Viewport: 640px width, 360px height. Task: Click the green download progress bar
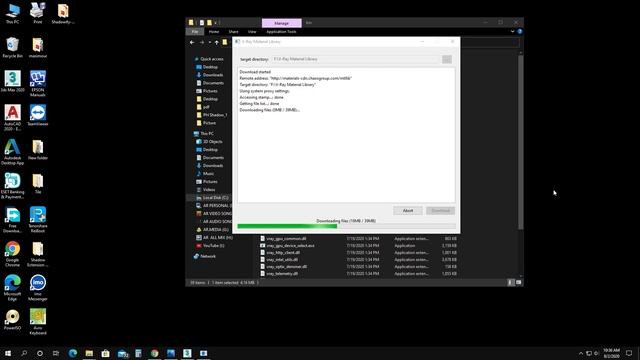[346, 226]
